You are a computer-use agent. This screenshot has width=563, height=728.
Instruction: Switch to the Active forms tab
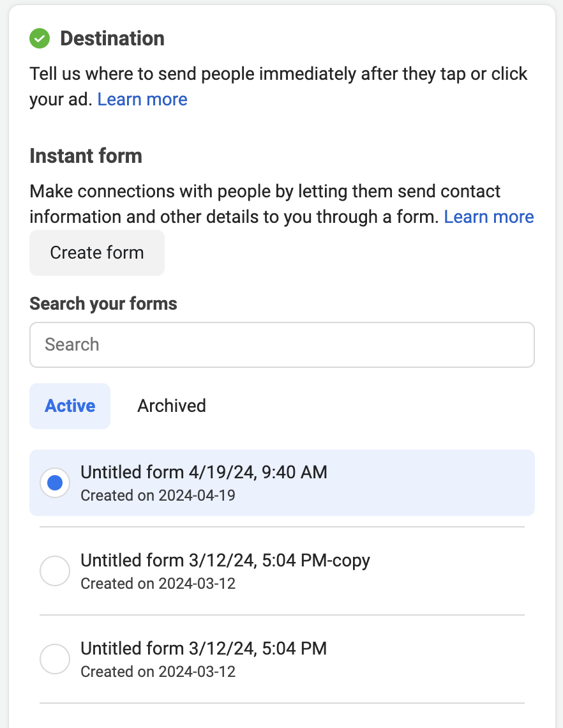(70, 406)
